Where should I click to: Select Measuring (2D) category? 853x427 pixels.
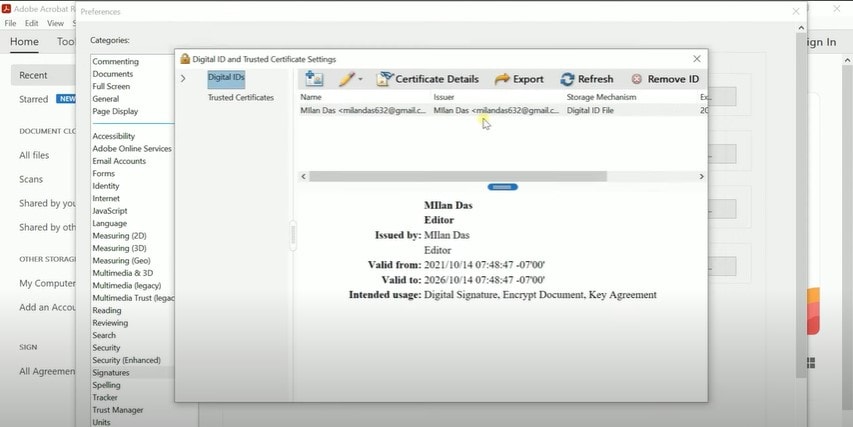point(119,236)
